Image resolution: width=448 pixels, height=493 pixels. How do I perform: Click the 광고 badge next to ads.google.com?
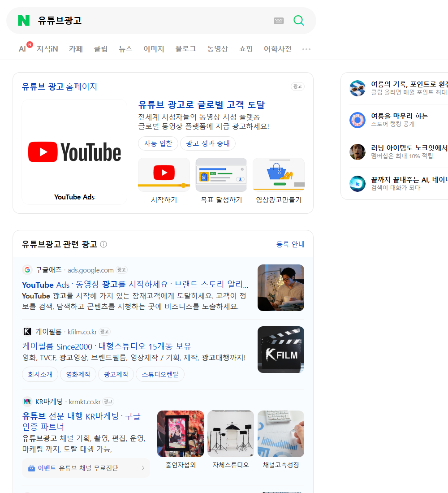pyautogui.click(x=121, y=270)
